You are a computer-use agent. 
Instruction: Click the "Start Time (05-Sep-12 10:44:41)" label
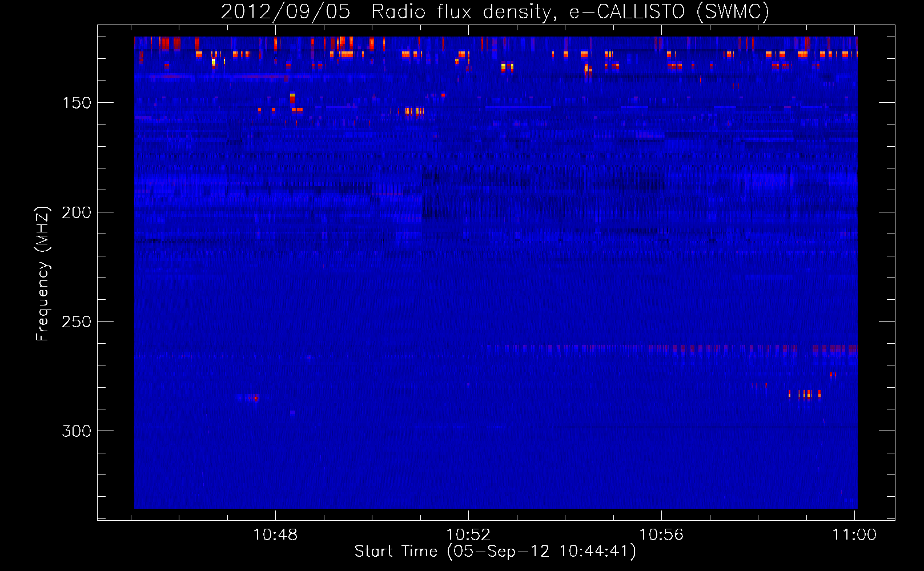click(495, 552)
